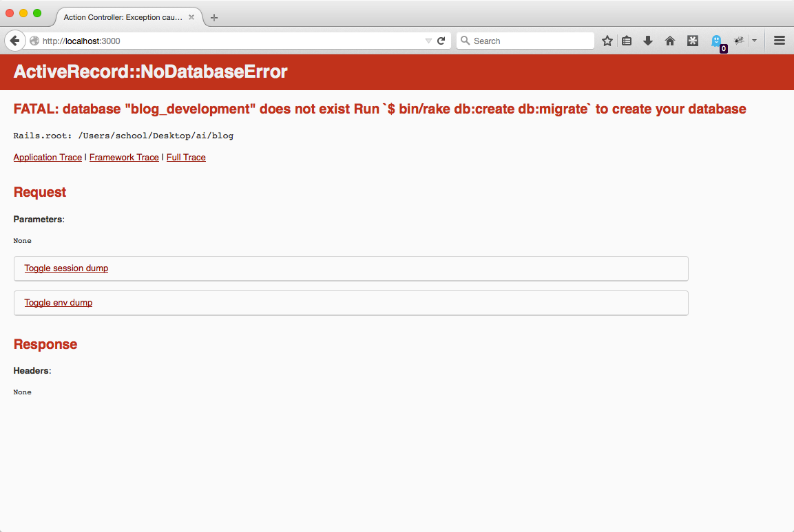
Task: Open the clipboard reading list icon
Action: [626, 41]
